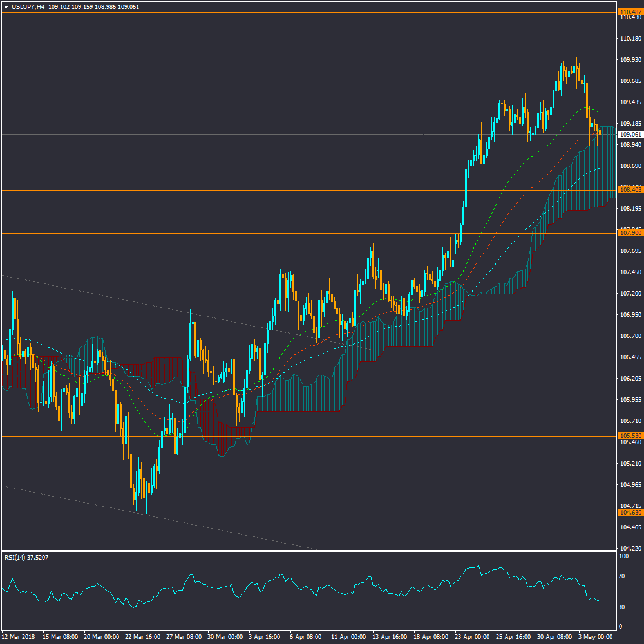Screen dimensions: 644x644
Task: Click the RSI 30 oversold level label
Action: pyautogui.click(x=622, y=607)
